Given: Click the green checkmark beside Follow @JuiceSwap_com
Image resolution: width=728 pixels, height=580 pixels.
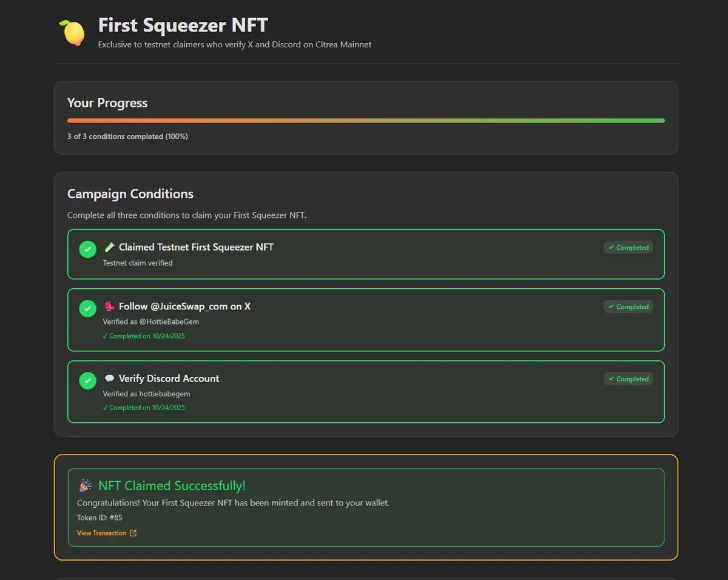Looking at the screenshot, I should tap(88, 308).
